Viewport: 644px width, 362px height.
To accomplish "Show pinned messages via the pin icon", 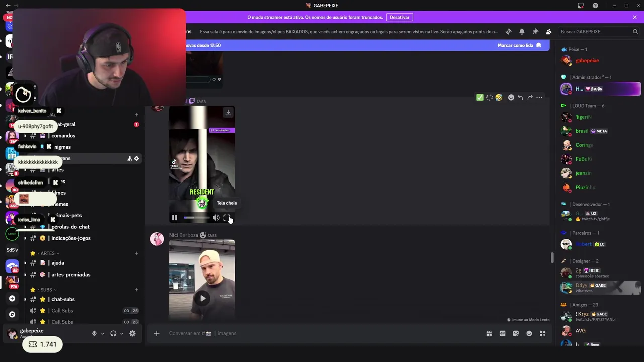I will pyautogui.click(x=535, y=31).
